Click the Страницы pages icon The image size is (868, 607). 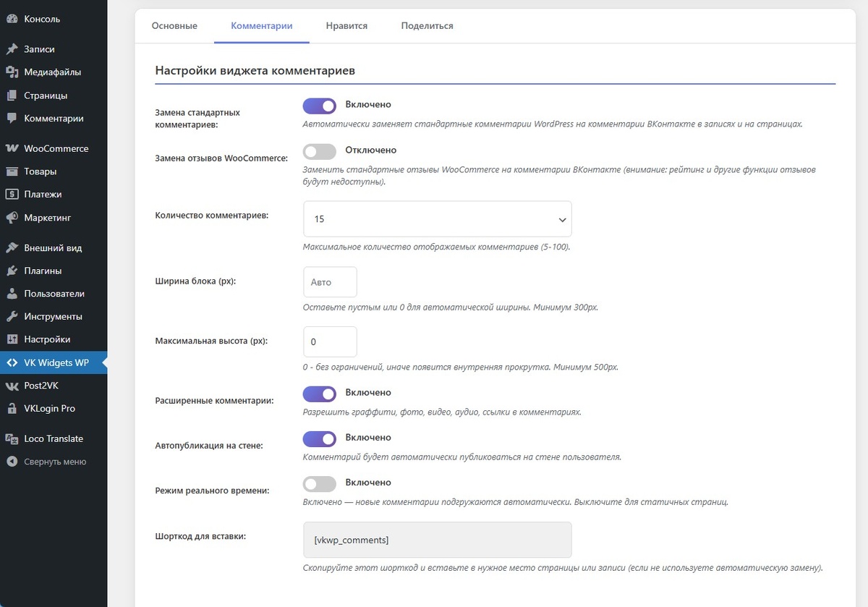12,95
